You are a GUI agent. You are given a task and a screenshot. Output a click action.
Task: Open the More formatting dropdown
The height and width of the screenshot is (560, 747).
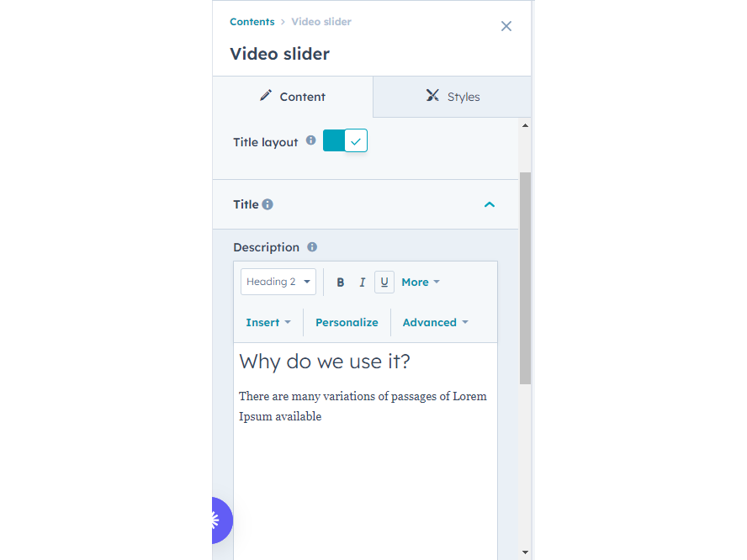[x=421, y=282]
